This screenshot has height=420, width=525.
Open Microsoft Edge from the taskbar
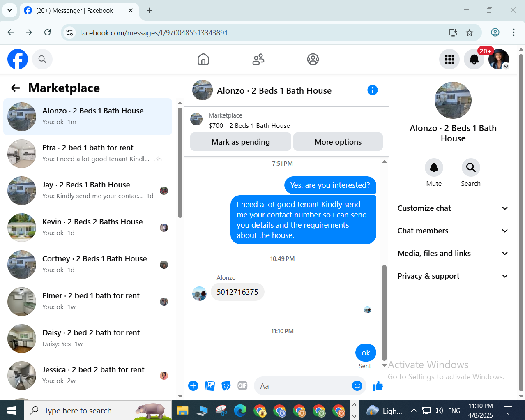pos(240,411)
